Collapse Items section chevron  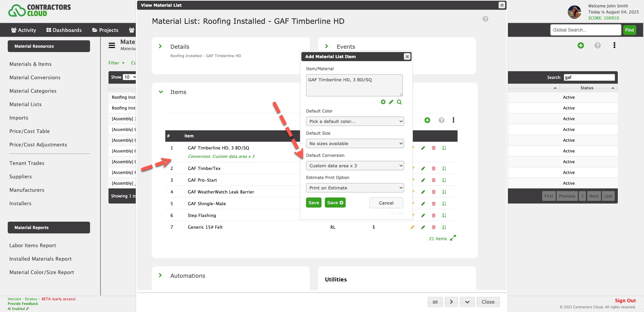[x=161, y=92]
